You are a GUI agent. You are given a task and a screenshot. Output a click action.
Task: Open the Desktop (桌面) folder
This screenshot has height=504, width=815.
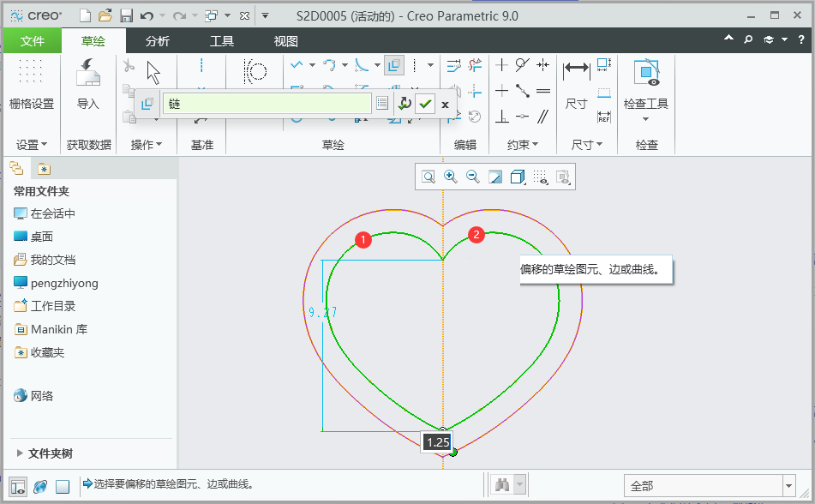(x=42, y=237)
